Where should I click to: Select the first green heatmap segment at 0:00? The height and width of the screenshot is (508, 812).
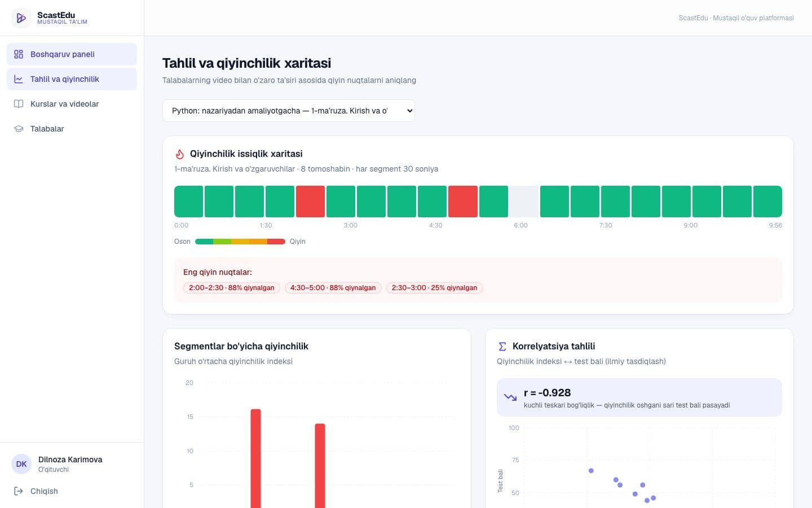(188, 202)
